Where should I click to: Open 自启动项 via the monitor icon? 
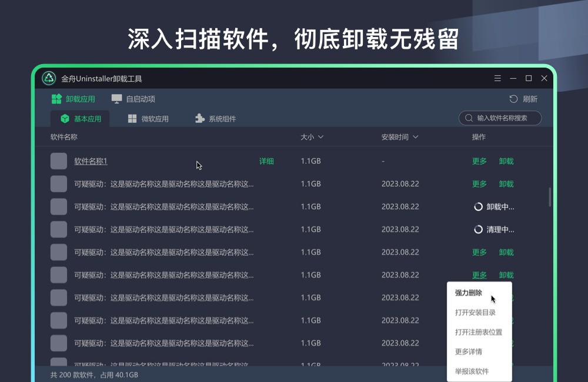[x=116, y=99]
